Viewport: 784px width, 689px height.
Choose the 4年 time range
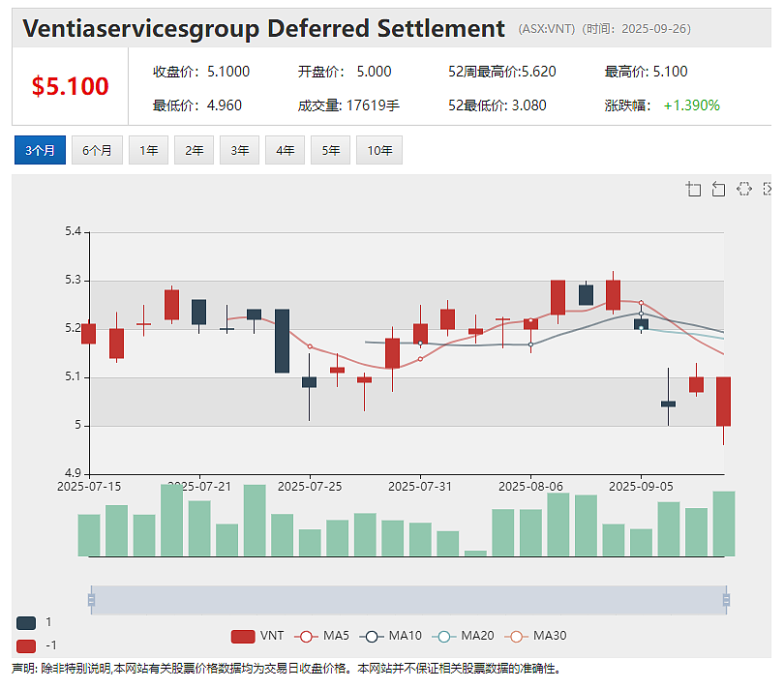pos(285,150)
